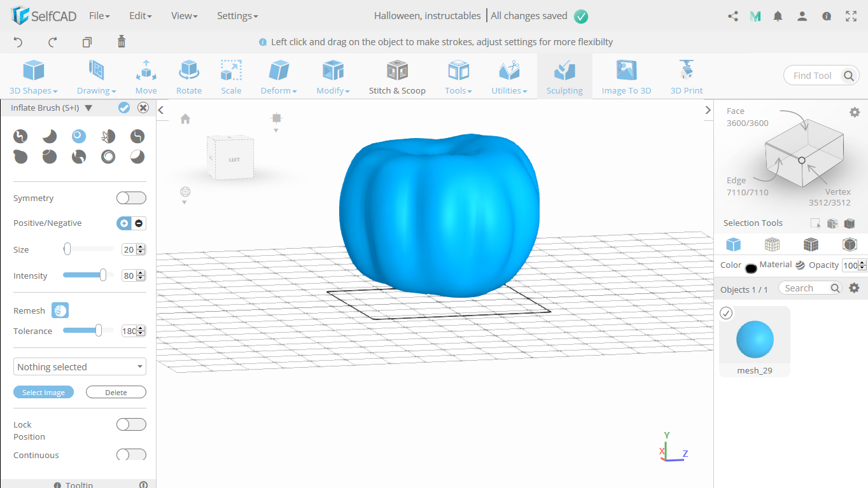The height and width of the screenshot is (488, 868).
Task: Open the File menu
Action: click(x=99, y=16)
